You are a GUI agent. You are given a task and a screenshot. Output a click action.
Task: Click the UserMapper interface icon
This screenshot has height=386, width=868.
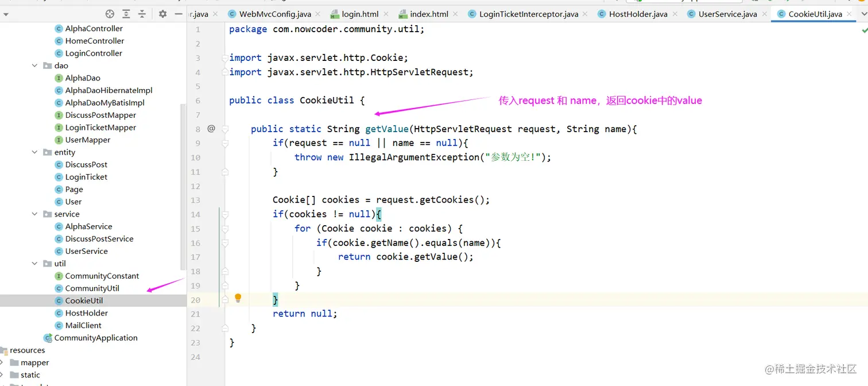pos(59,140)
